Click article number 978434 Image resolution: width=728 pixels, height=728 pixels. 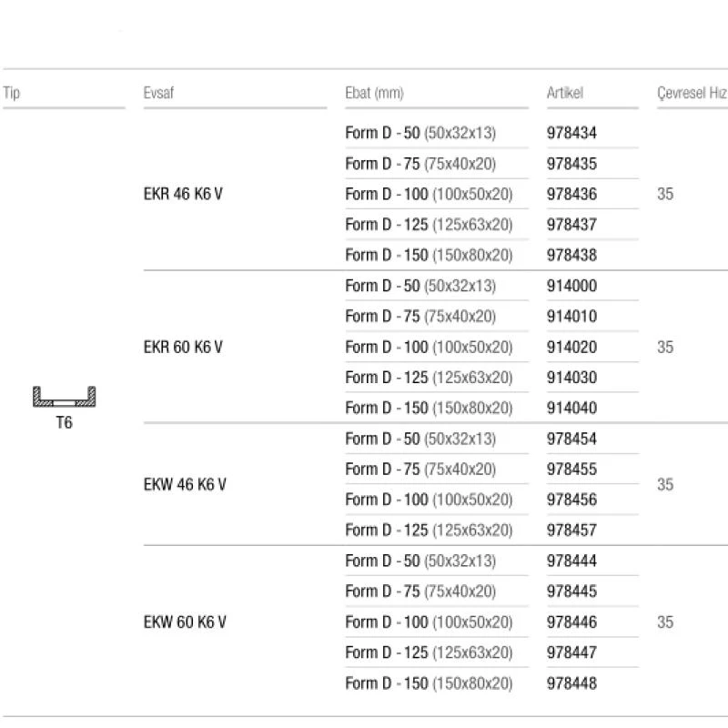coord(571,133)
